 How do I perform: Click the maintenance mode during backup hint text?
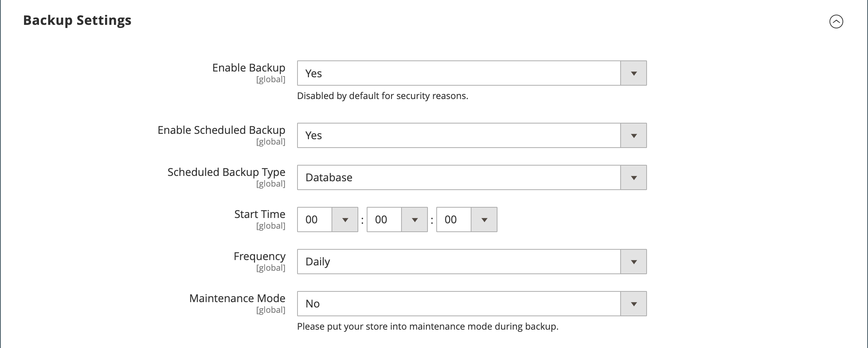(x=427, y=326)
